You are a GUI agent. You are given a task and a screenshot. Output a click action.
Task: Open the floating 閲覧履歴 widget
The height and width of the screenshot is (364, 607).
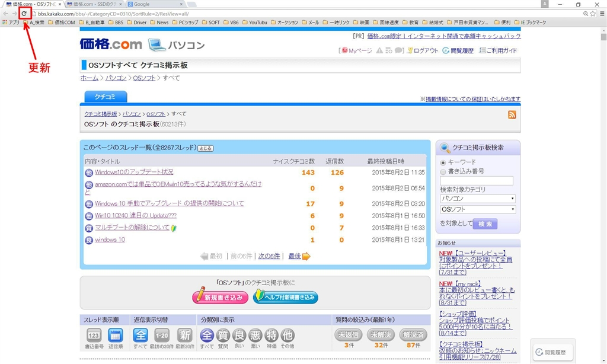[x=553, y=352]
